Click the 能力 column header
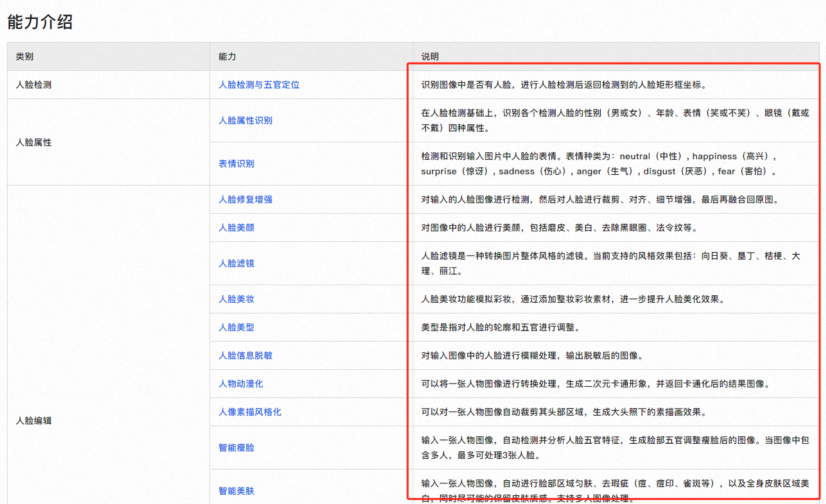The width and height of the screenshot is (826, 504). coord(227,56)
